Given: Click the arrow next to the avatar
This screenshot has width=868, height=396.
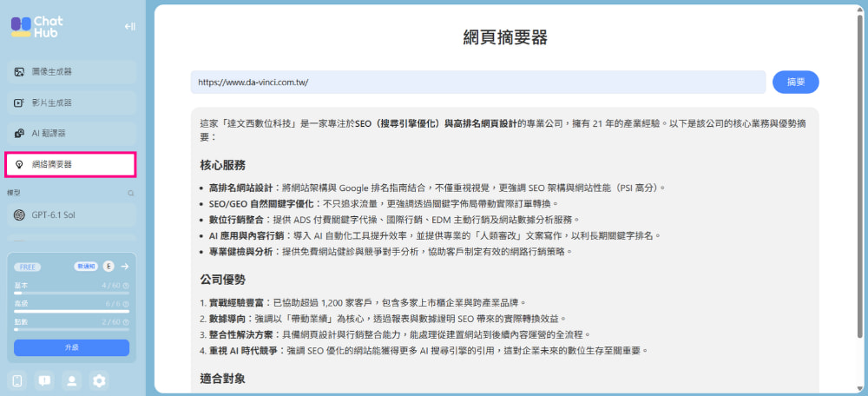Looking at the screenshot, I should [124, 267].
